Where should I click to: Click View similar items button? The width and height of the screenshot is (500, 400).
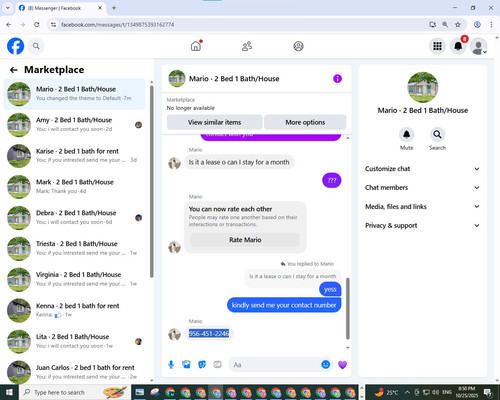pyautogui.click(x=214, y=122)
